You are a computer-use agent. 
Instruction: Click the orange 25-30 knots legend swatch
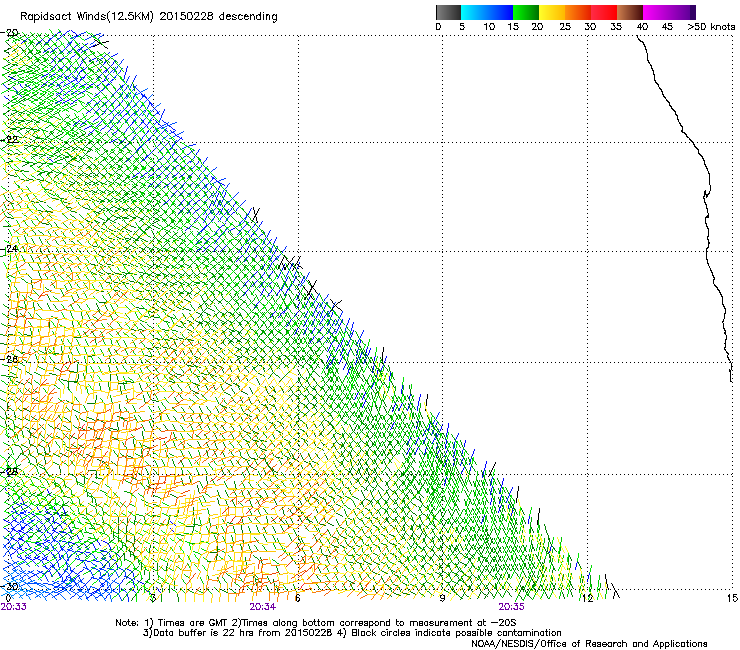point(578,12)
